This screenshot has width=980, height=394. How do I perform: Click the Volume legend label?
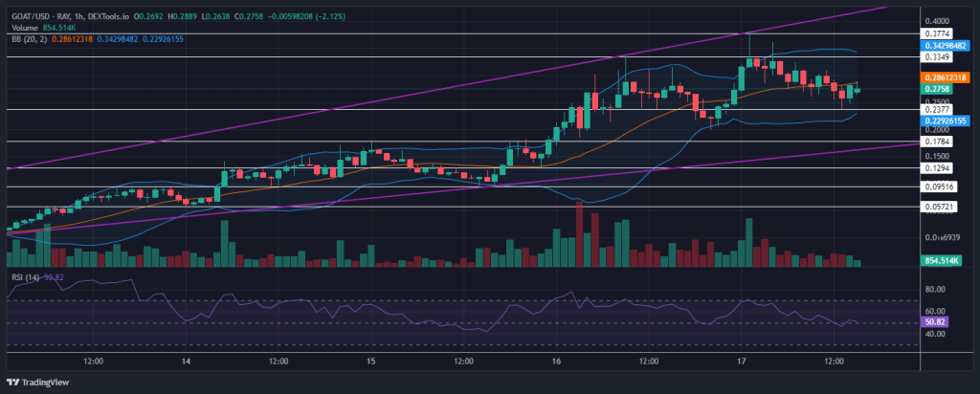coord(25,28)
